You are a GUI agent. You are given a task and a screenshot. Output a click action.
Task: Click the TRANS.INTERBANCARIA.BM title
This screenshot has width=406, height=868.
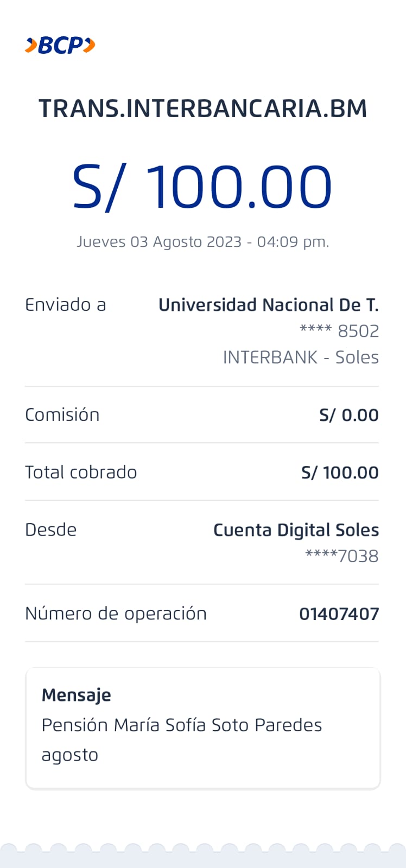(x=203, y=108)
